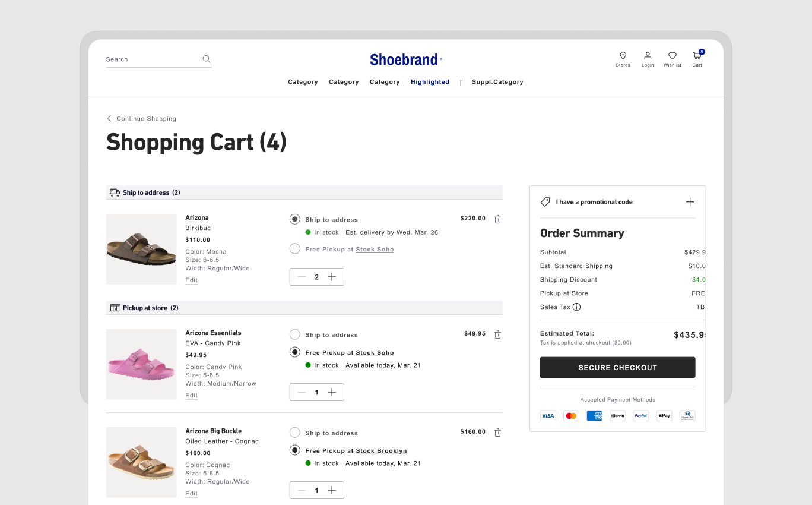Click the Apple Pay payment icon
This screenshot has width=812, height=505.
(x=664, y=416)
